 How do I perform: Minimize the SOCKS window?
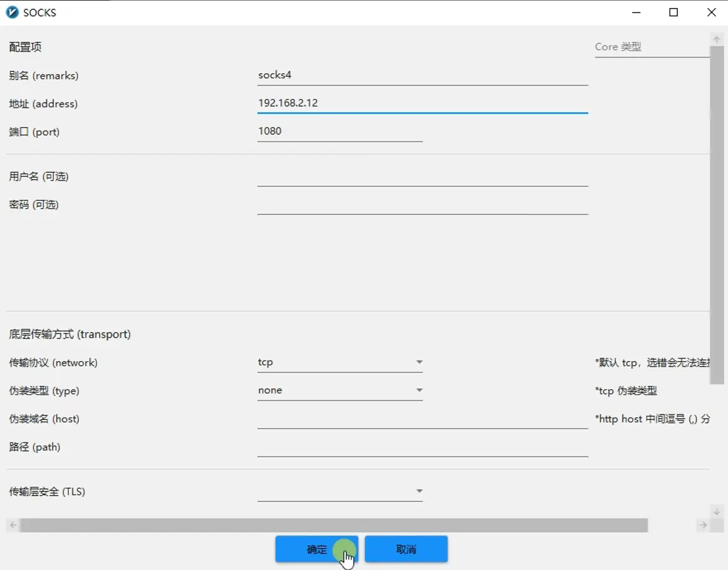point(637,12)
